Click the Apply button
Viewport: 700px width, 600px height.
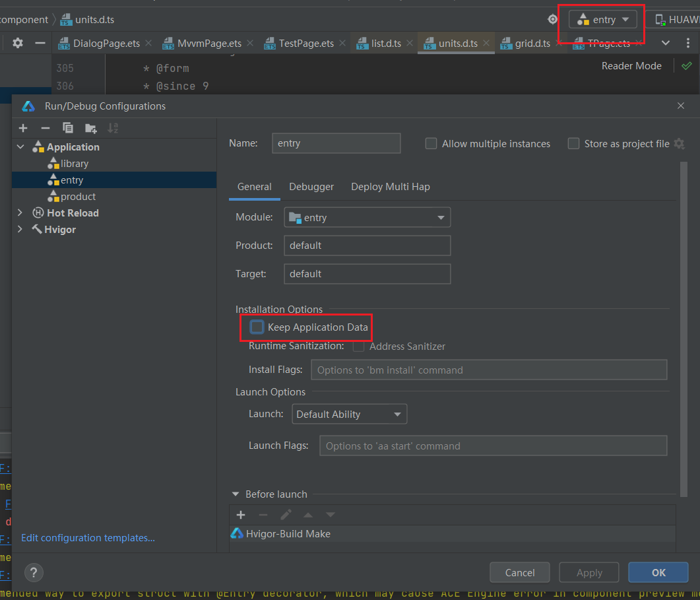[x=589, y=572]
